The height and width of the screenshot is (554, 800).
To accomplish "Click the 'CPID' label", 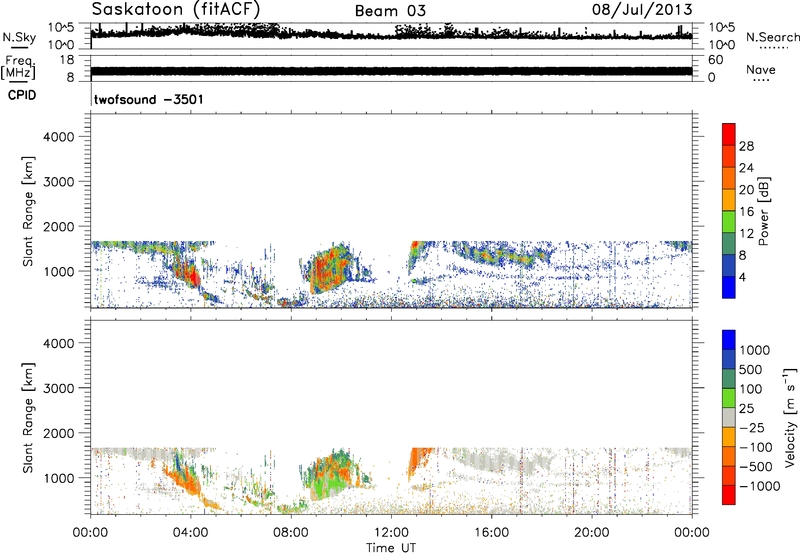I will pos(22,95).
